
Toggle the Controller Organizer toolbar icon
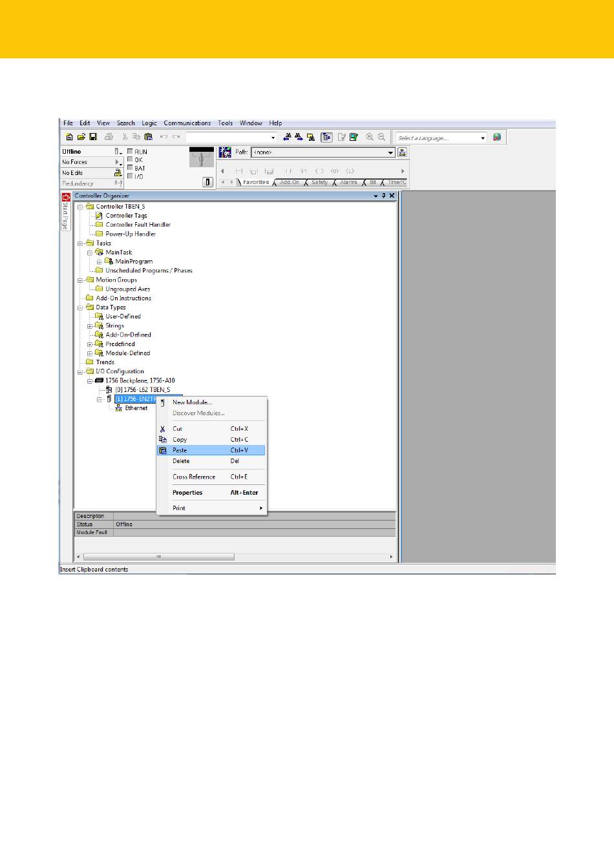[x=326, y=137]
